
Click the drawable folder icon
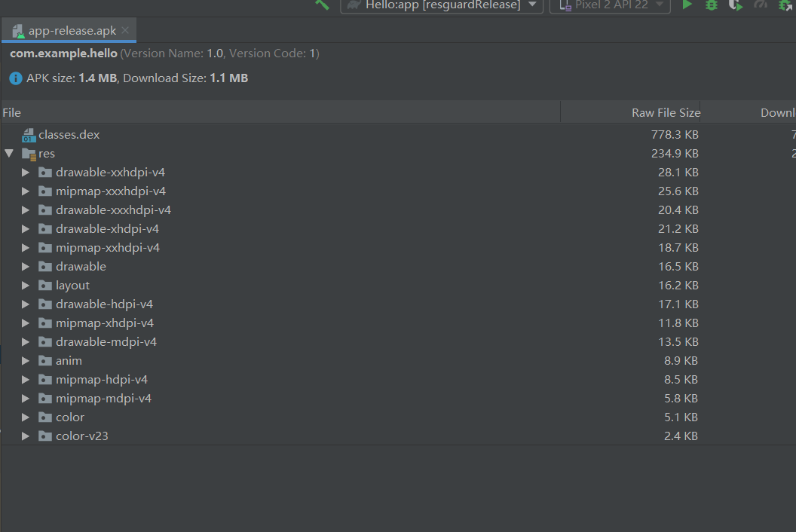[x=45, y=267]
